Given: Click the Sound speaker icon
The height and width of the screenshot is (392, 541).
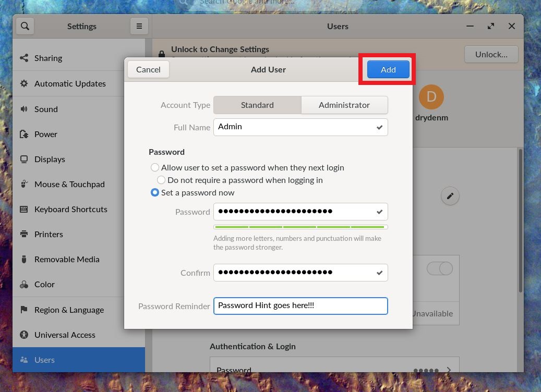Looking at the screenshot, I should click(24, 109).
